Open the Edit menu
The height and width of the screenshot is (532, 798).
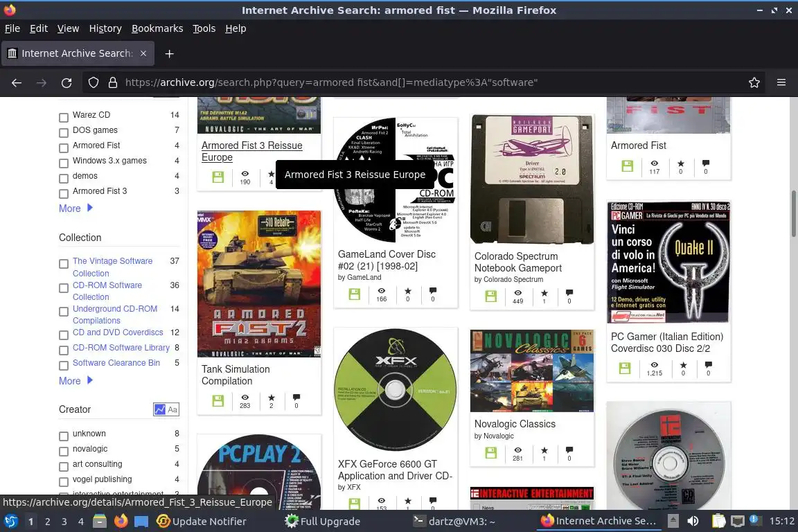click(x=39, y=28)
